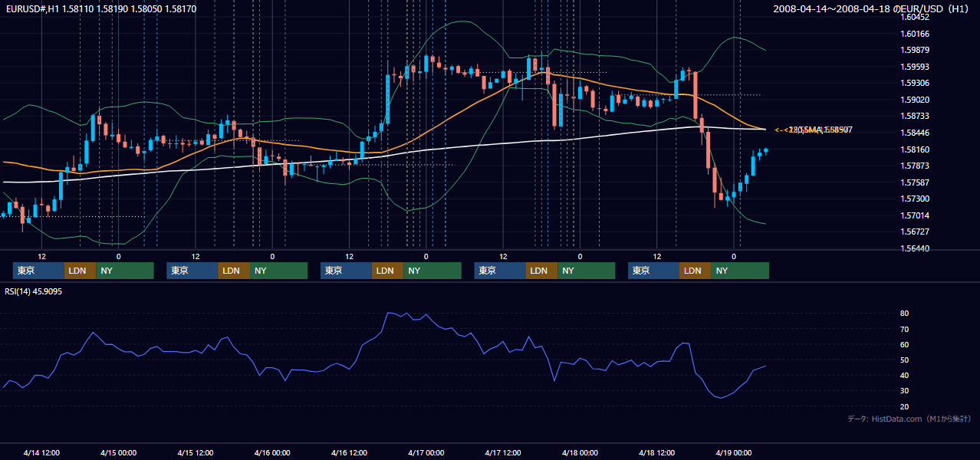Click the leftmost NY session box
This screenshot has height=460, width=980.
click(125, 271)
